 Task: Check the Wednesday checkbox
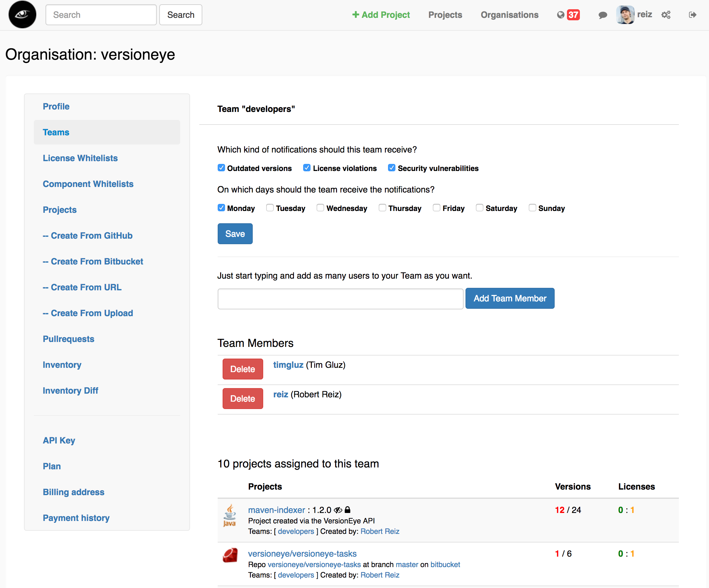point(320,208)
